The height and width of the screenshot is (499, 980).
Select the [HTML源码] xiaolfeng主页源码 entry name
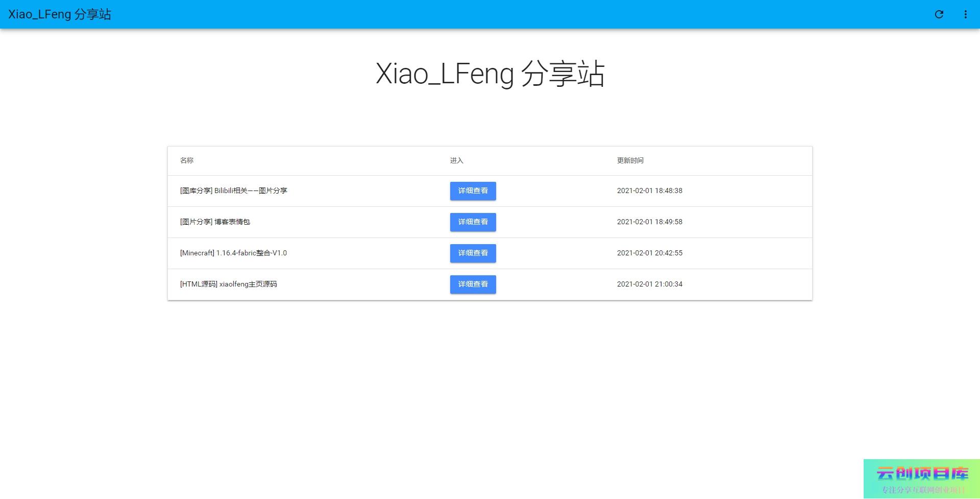228,284
